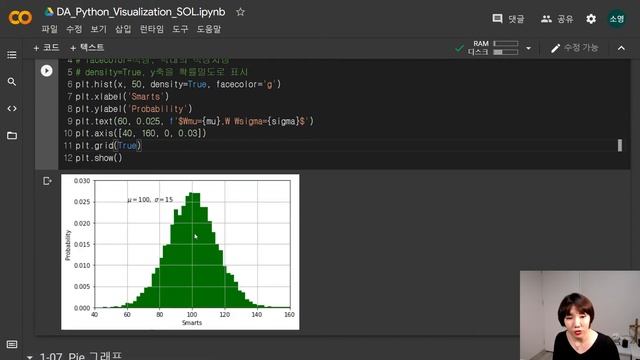The width and height of the screenshot is (640, 360).
Task: Click code line plt.show()
Action: coord(99,158)
